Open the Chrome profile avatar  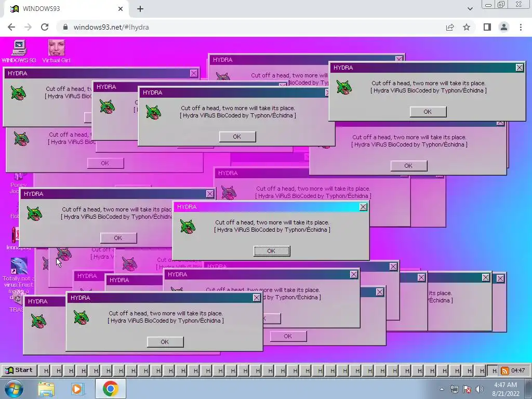pyautogui.click(x=504, y=27)
